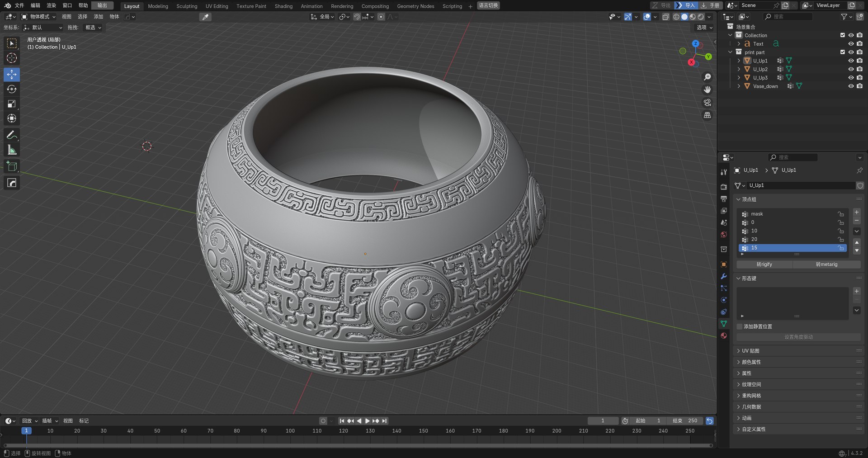Hide Vase_down with its eye icon
Viewport: 868px width, 458px height.
851,86
